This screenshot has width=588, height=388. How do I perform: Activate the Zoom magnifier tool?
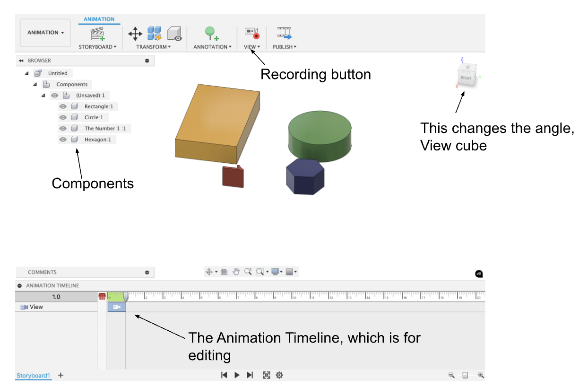247,271
